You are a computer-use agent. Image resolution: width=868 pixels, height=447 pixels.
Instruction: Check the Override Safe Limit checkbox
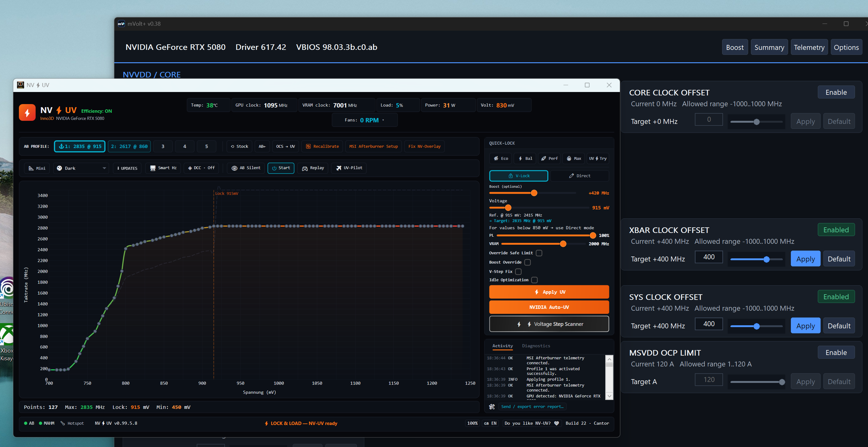(539, 253)
